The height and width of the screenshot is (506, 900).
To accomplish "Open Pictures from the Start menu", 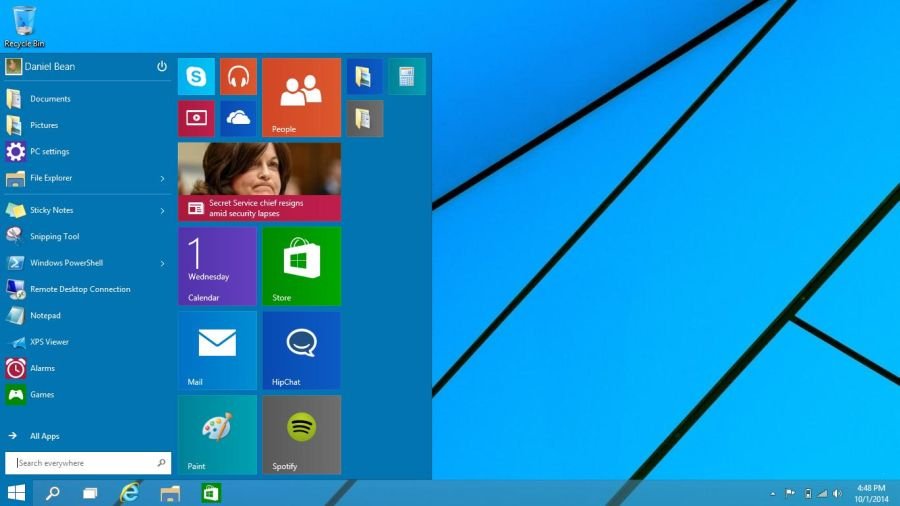I will 87,125.
